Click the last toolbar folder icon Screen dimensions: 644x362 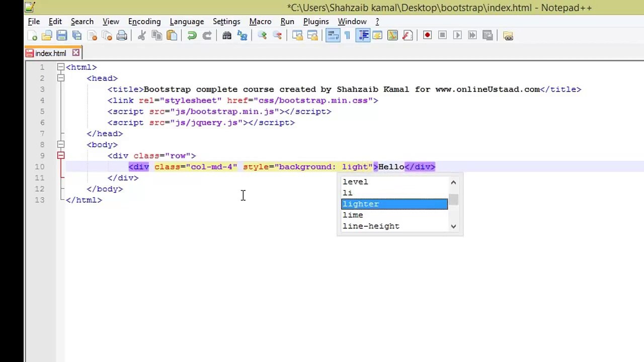click(508, 36)
